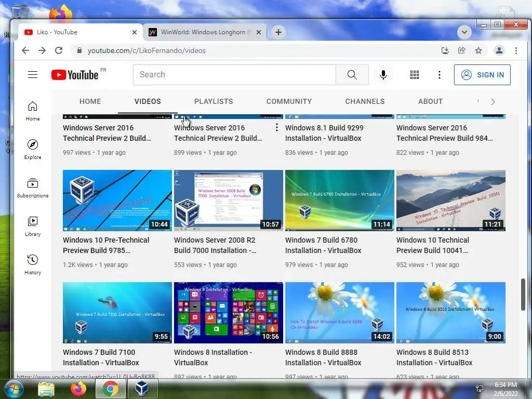Click the SIGN IN button
This screenshot has width=532, height=399.
point(482,75)
